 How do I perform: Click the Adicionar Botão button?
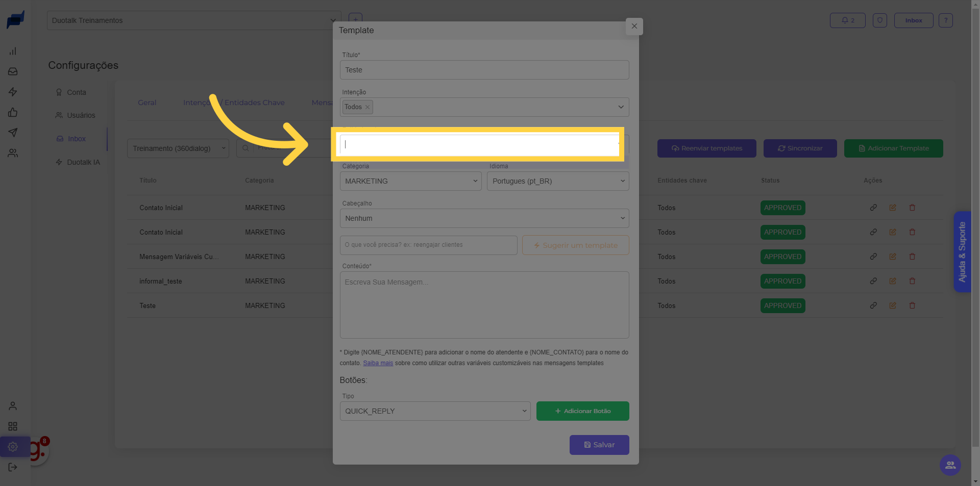tap(582, 411)
